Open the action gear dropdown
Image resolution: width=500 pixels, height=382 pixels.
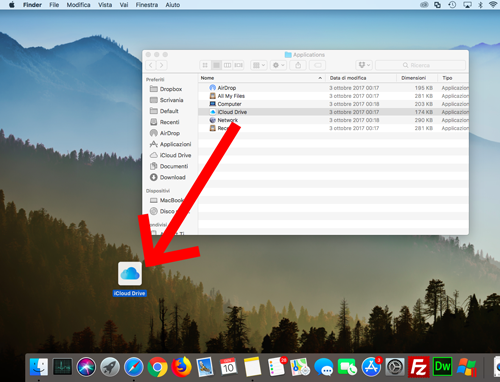(278, 65)
